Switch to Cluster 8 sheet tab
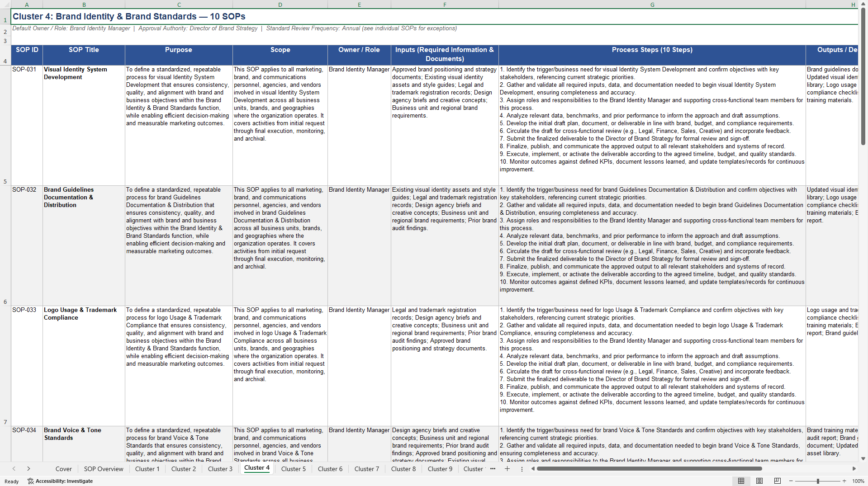The height and width of the screenshot is (486, 868). click(x=403, y=469)
